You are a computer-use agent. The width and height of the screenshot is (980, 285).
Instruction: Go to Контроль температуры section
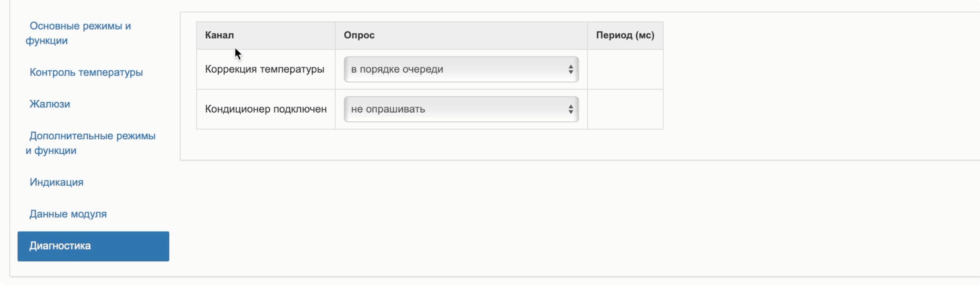[86, 72]
